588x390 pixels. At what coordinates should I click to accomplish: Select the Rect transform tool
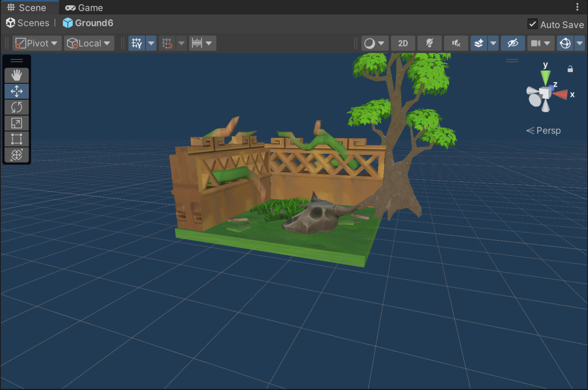click(x=17, y=139)
